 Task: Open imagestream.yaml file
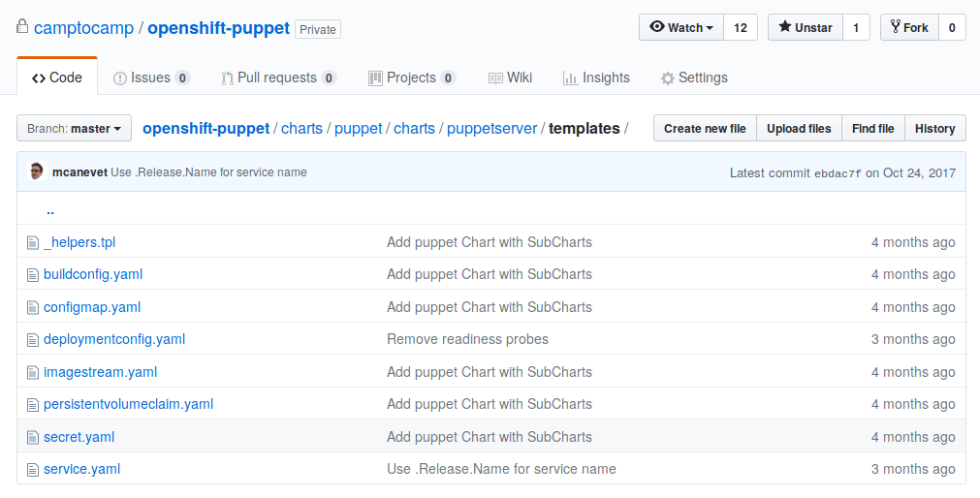click(x=100, y=372)
